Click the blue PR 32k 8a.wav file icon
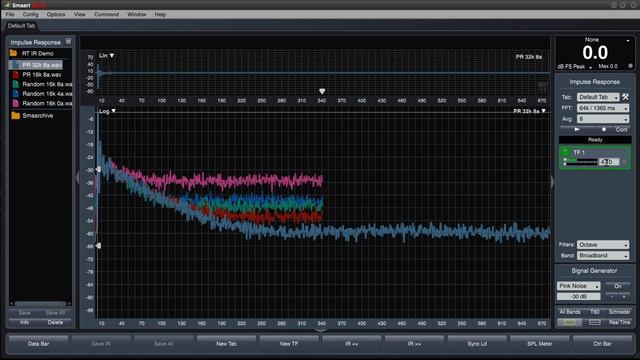 tap(16, 65)
